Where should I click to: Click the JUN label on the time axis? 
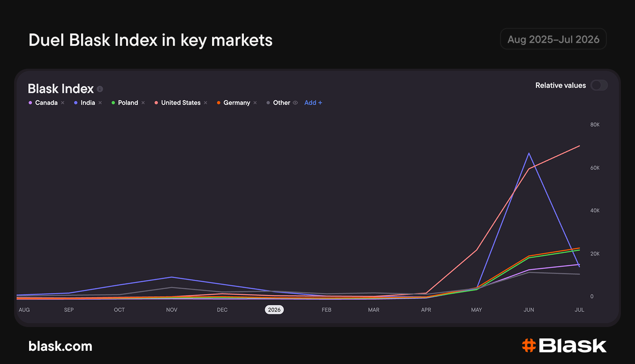(x=529, y=310)
